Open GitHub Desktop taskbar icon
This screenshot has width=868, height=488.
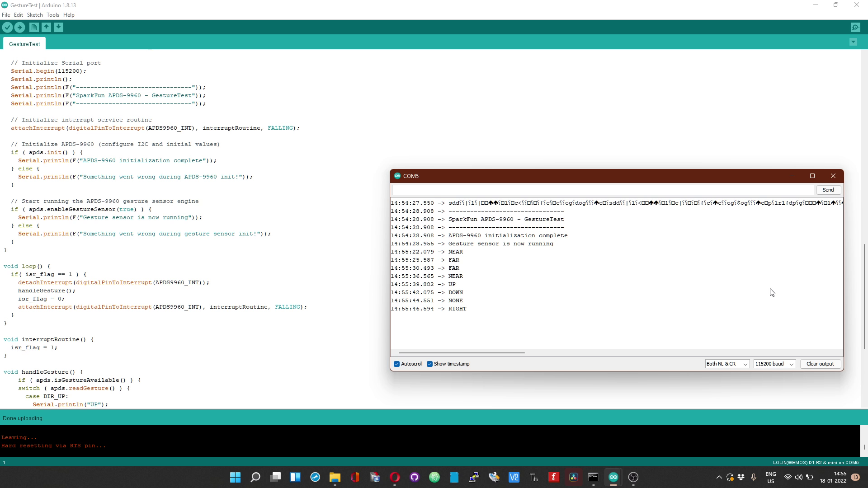point(415,477)
